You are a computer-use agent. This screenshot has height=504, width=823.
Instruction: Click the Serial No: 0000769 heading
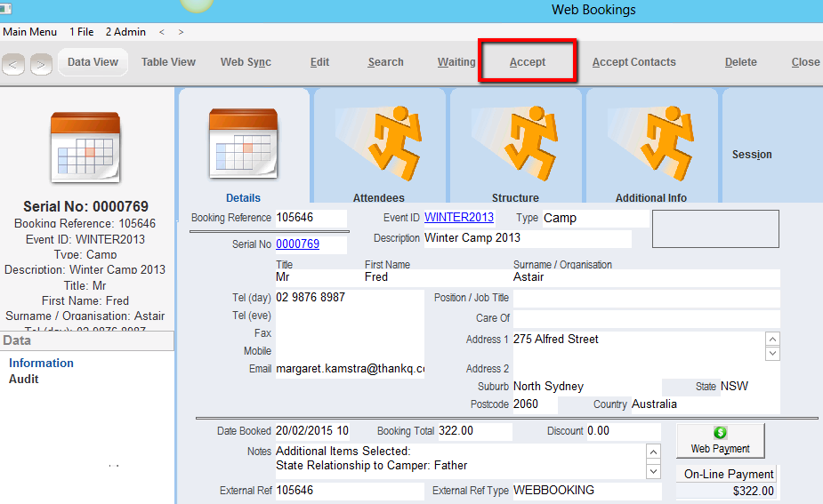coord(85,206)
